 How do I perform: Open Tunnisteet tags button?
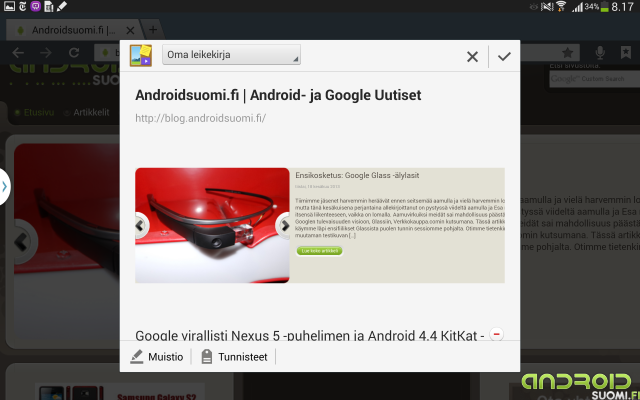(x=235, y=357)
